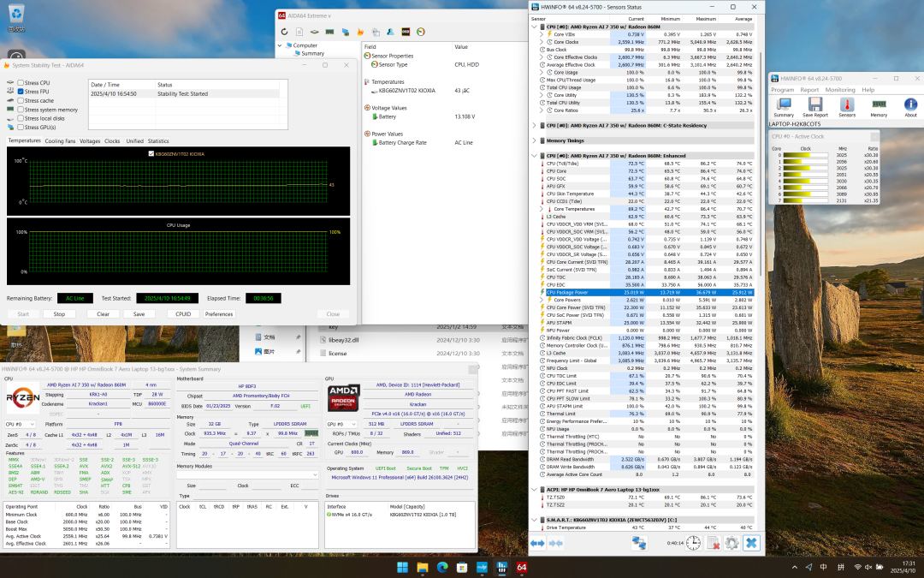Viewport: 924px width, 578px height.
Task: Expand C-State Residency sensor group
Action: coord(535,126)
